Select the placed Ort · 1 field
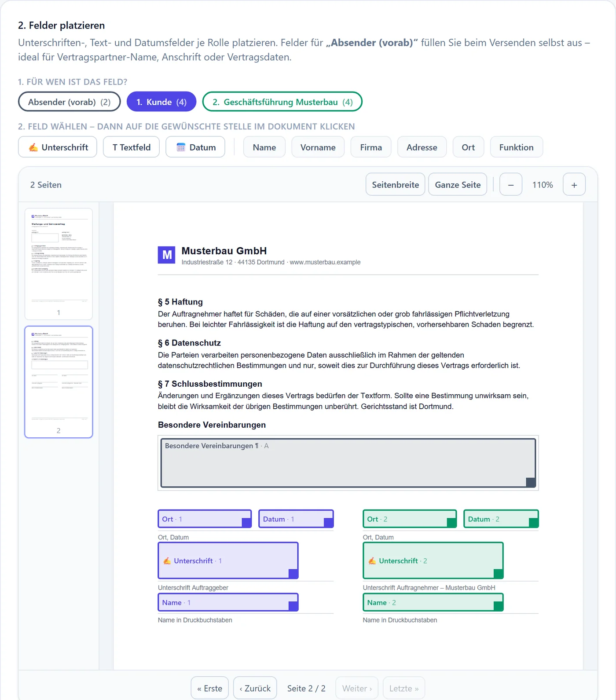Screen dimensions: 616x700 click(x=205, y=519)
